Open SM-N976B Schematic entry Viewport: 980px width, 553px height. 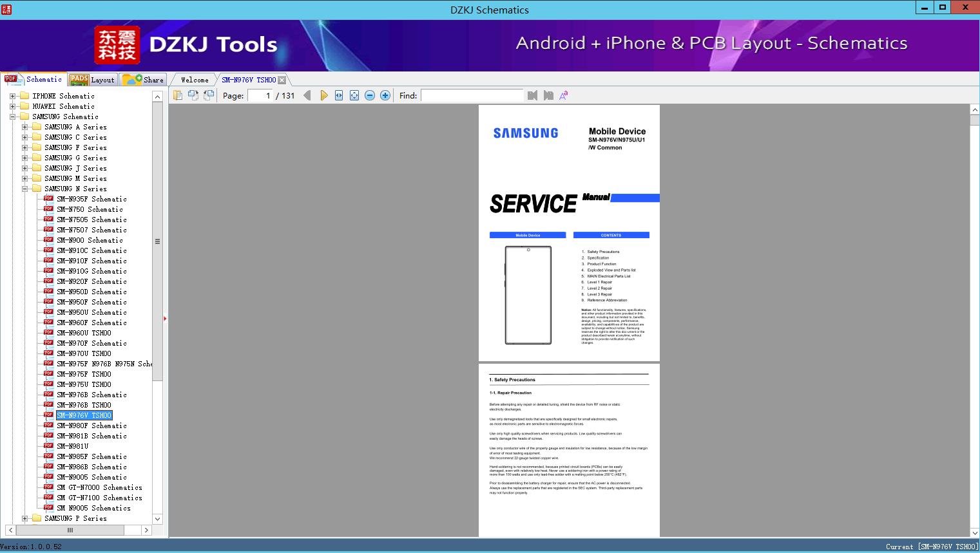pos(91,395)
